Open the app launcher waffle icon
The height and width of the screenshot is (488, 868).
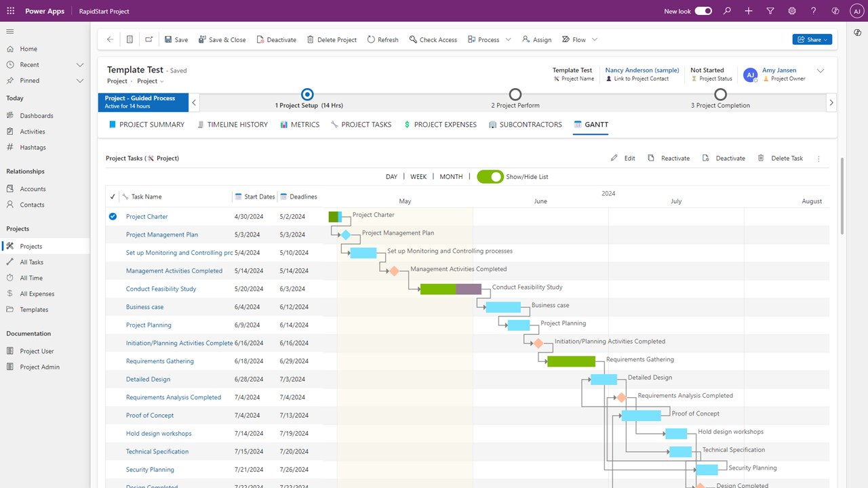[x=10, y=11]
